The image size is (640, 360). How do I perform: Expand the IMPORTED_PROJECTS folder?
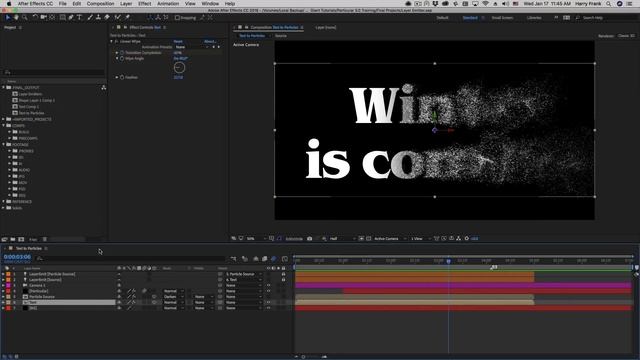point(4,119)
